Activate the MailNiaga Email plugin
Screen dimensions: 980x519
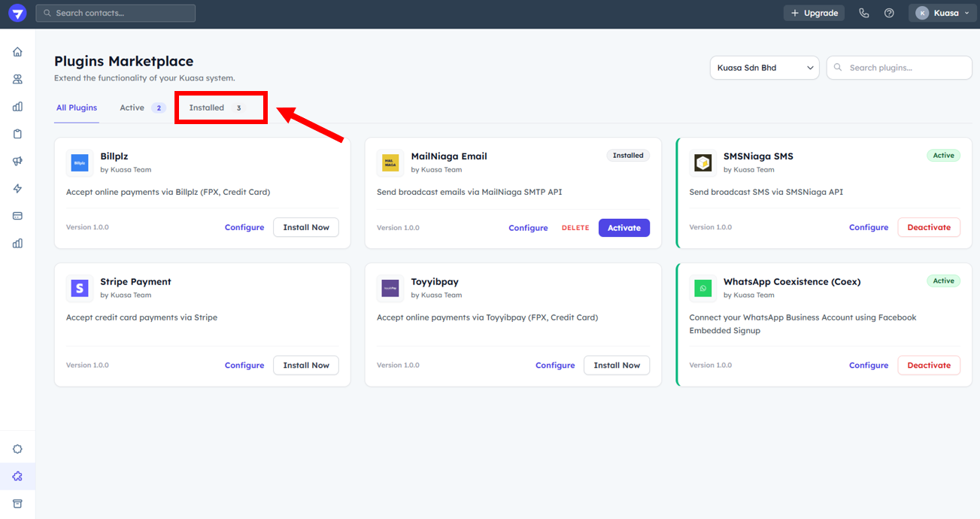point(623,228)
